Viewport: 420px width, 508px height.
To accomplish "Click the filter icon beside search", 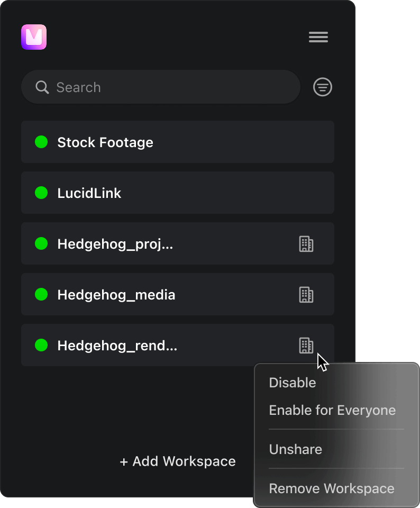I will pos(323,87).
